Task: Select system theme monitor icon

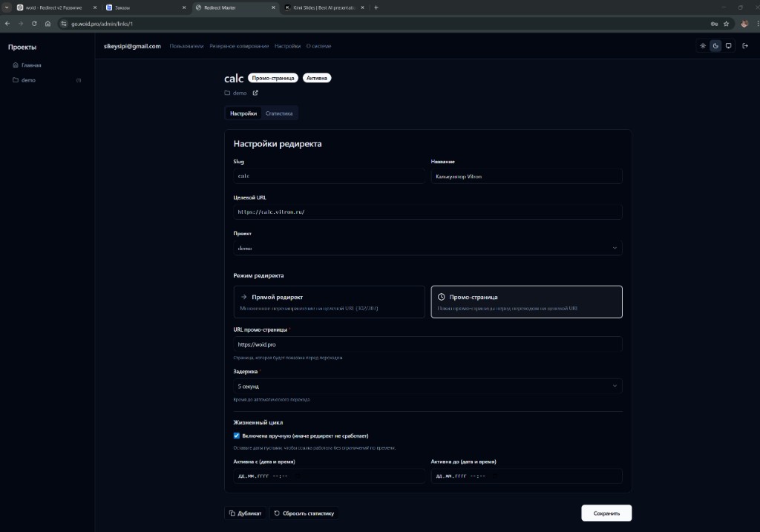Action: point(728,46)
